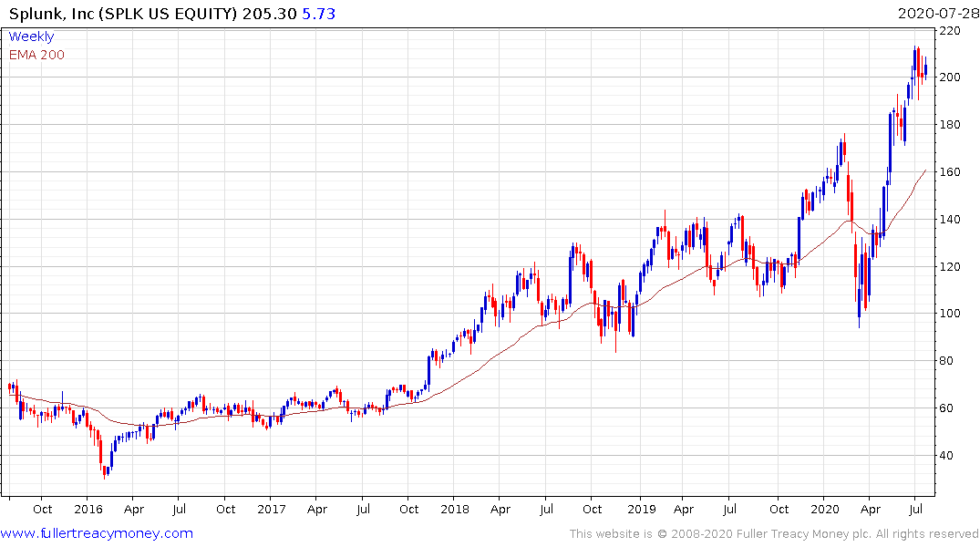Screen dimensions: 980x547
Task: Click the 2019 year label on time axis
Action: point(641,509)
